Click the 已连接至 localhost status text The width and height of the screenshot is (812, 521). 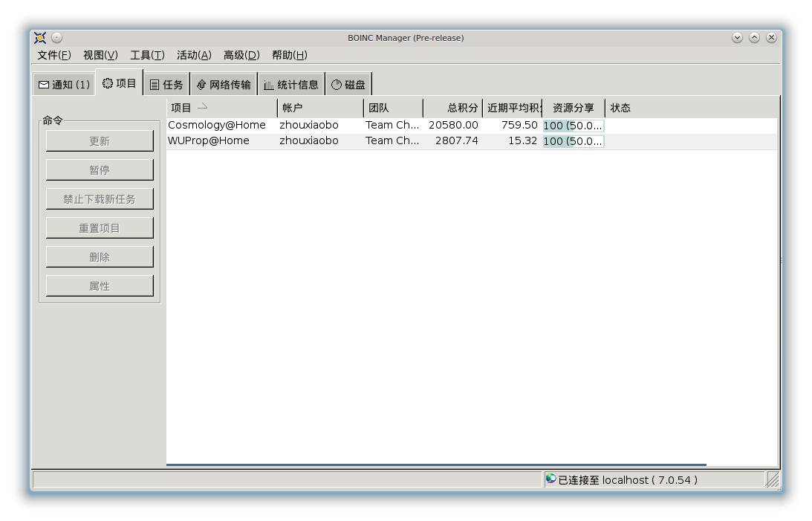coord(628,480)
